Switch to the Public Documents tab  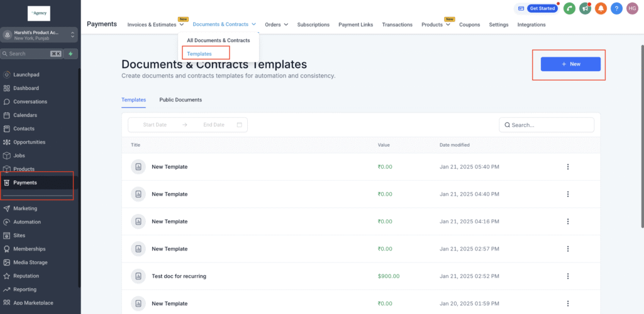click(x=180, y=99)
